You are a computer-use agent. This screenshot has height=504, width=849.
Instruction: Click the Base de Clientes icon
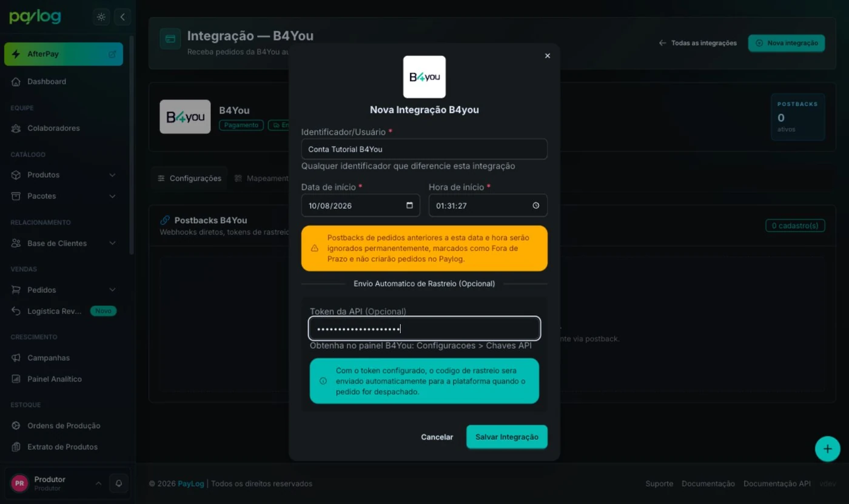[x=16, y=243]
